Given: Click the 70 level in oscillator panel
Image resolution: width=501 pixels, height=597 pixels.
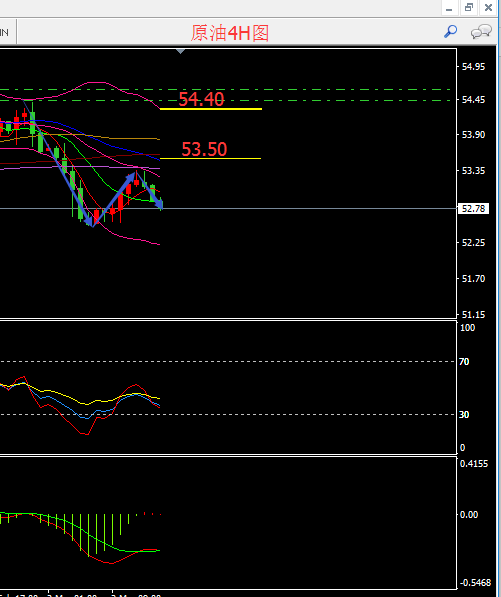Looking at the screenshot, I should 464,362.
